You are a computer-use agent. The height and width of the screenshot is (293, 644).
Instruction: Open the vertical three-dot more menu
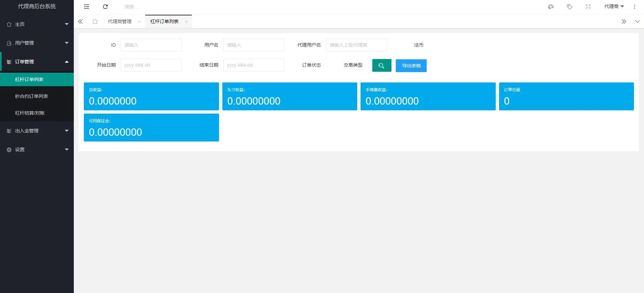pyautogui.click(x=635, y=7)
